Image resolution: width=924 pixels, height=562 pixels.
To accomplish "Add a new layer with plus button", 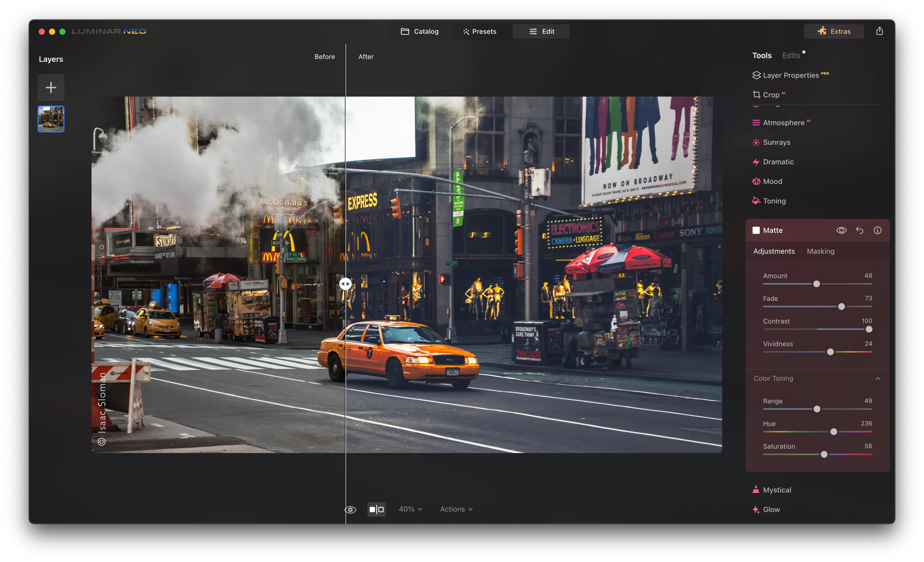I will tap(51, 88).
